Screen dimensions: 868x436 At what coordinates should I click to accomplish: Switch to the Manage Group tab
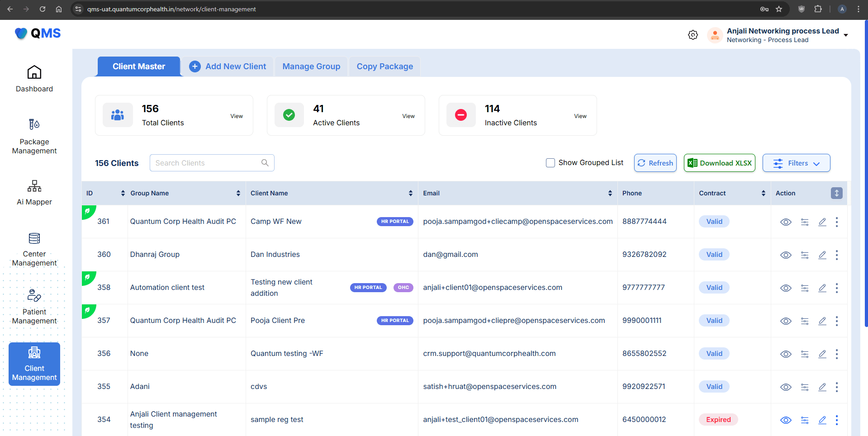[311, 66]
